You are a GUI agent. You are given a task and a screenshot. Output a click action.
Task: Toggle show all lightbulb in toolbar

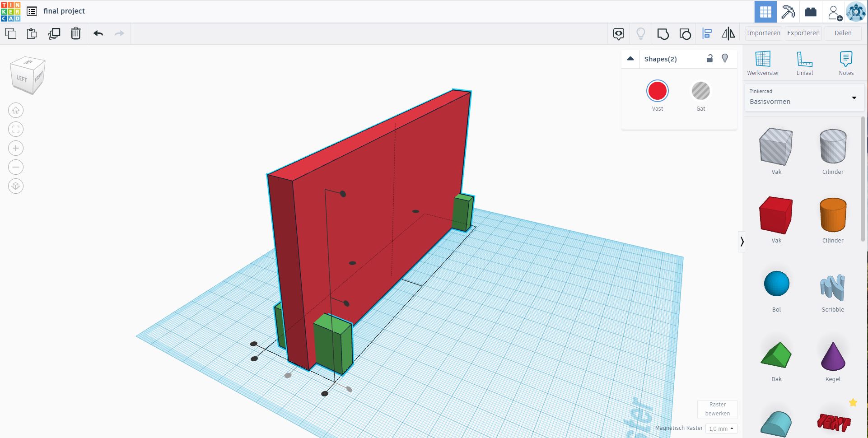pyautogui.click(x=640, y=33)
